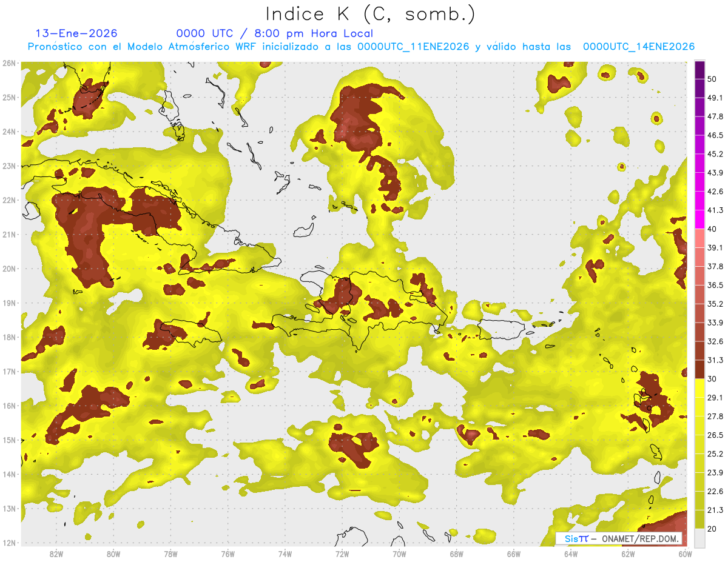Image resolution: width=728 pixels, height=562 pixels.
Task: Click the '78W' longitude label
Action: click(170, 554)
